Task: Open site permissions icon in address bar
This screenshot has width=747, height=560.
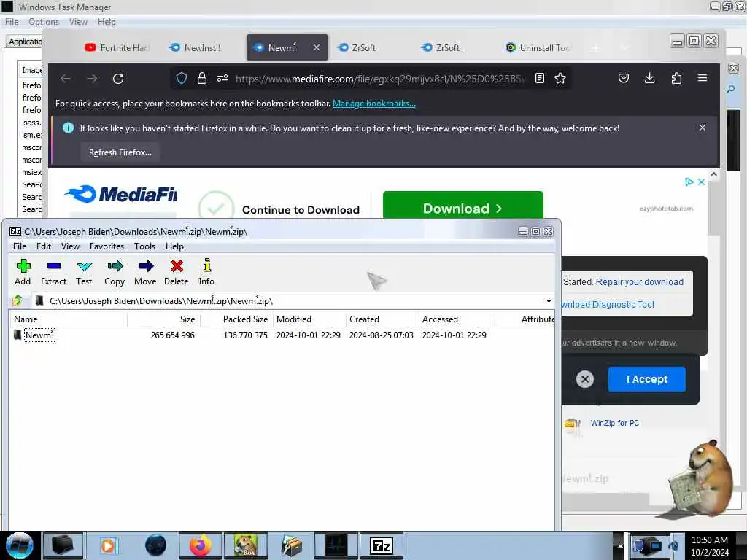Action: pos(222,78)
